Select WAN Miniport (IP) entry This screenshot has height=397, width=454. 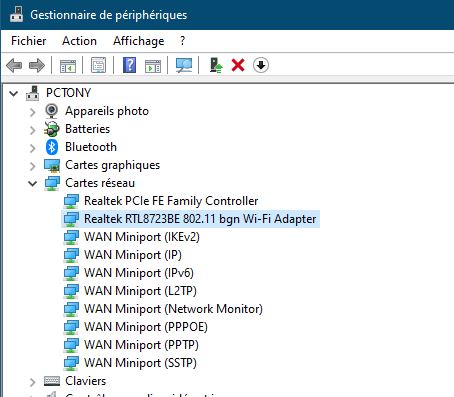point(133,255)
